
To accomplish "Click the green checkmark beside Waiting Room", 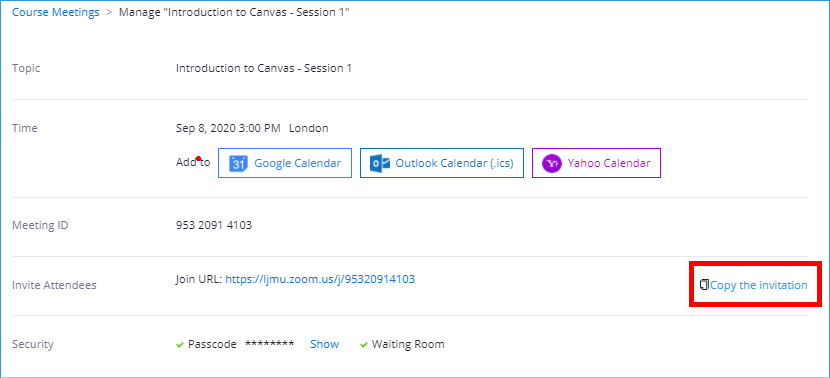I will (364, 345).
